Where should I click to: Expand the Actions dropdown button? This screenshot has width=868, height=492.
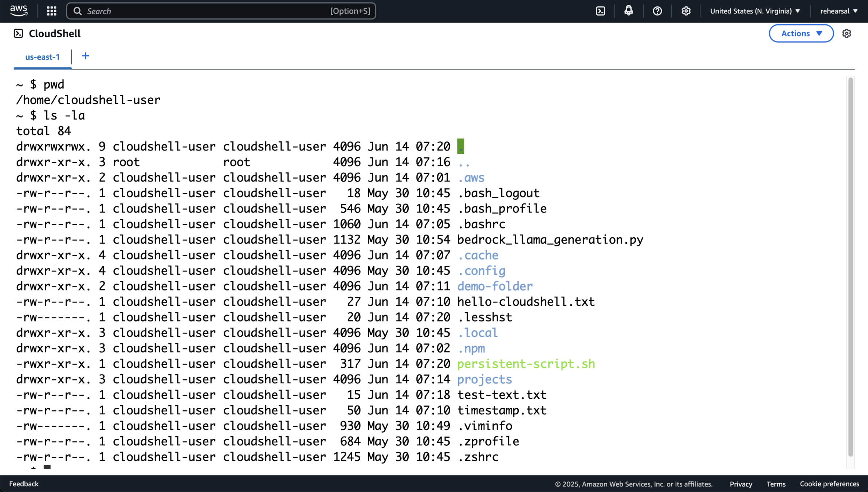point(801,34)
